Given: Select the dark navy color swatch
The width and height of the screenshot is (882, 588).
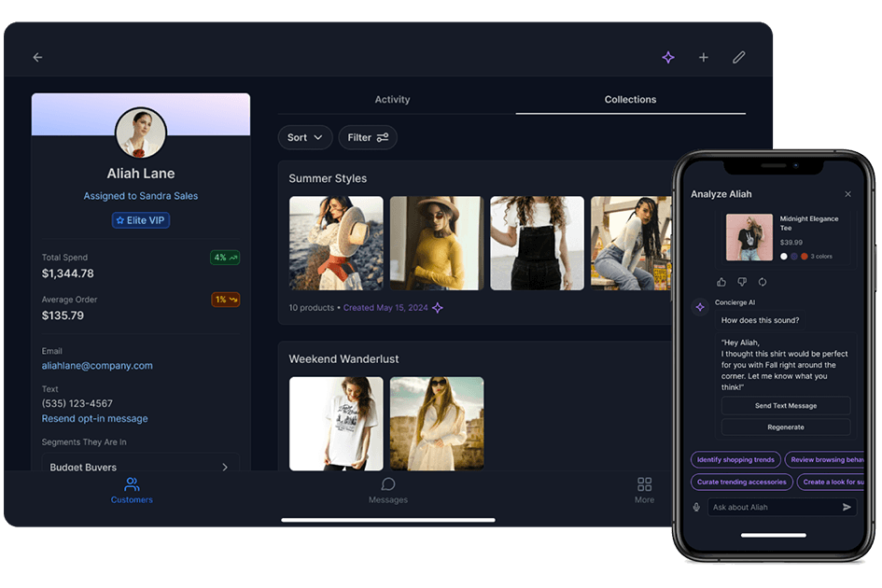Looking at the screenshot, I should click(x=793, y=257).
